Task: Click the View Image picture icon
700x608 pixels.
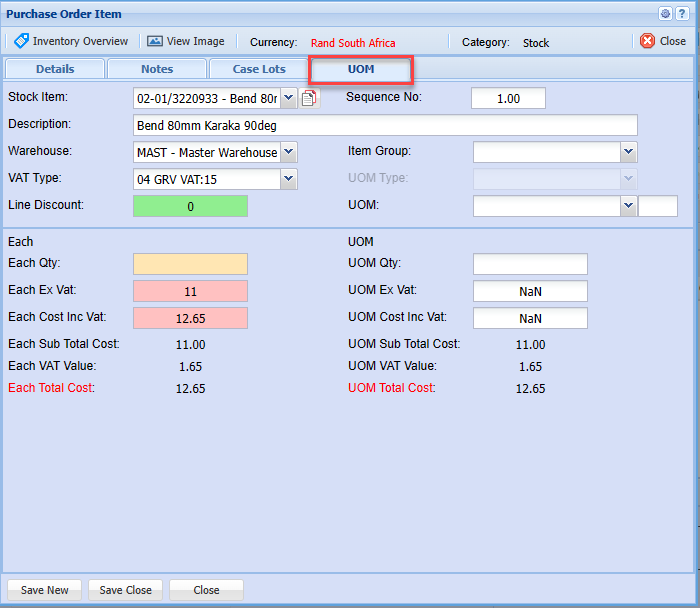Action: [154, 41]
